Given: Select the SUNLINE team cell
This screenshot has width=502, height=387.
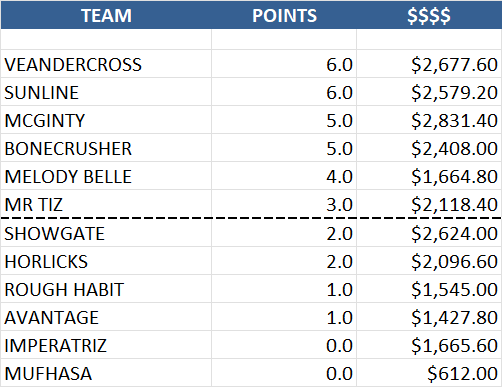Looking at the screenshot, I should (x=106, y=92).
